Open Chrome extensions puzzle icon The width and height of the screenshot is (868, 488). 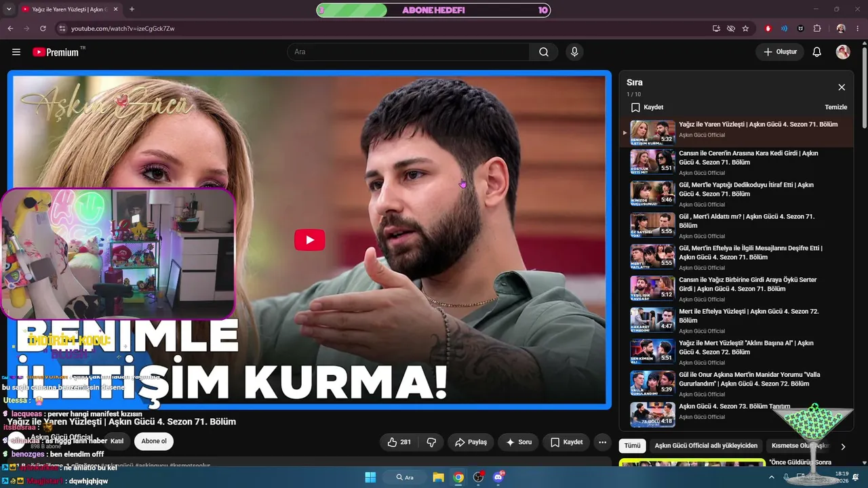817,28
